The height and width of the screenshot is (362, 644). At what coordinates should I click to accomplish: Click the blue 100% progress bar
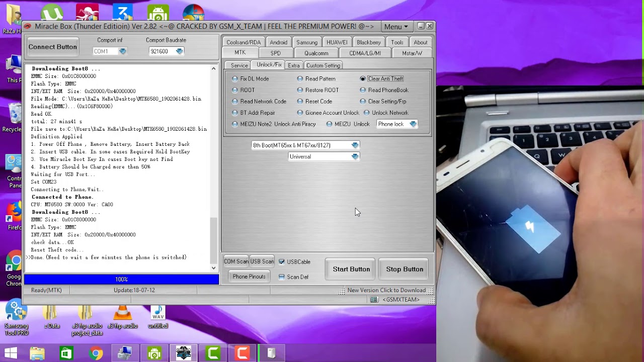click(x=121, y=280)
